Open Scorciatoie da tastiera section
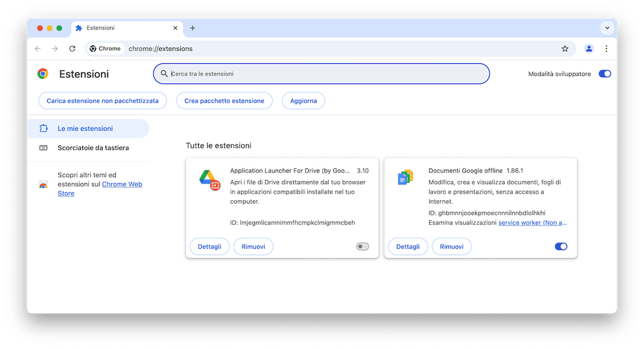 pyautogui.click(x=88, y=148)
